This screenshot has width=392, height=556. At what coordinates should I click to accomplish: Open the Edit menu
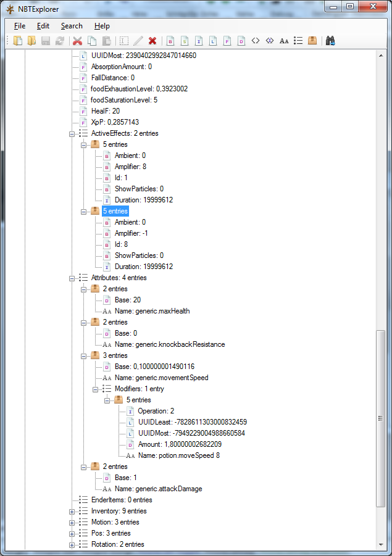43,26
